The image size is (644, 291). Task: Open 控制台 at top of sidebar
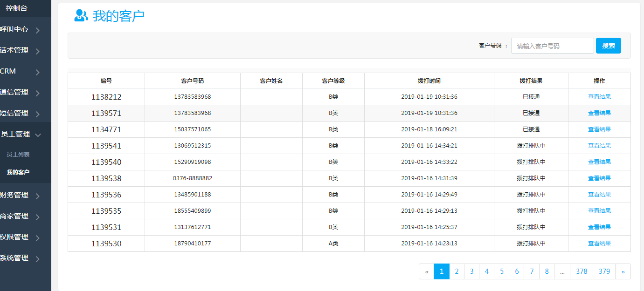16,8
